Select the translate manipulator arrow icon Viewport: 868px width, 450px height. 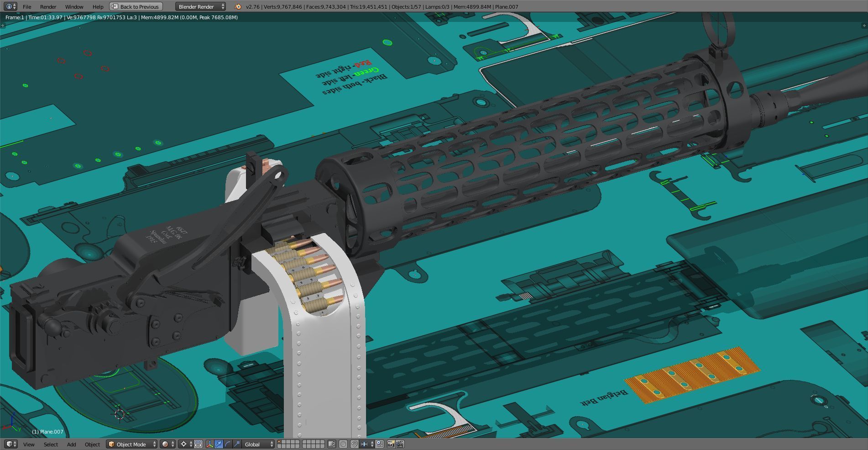click(218, 444)
